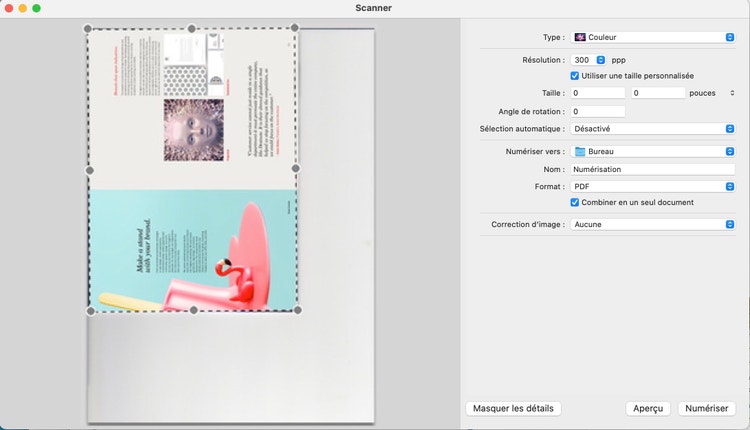
Task: Click the first Taille width field
Action: coord(598,93)
